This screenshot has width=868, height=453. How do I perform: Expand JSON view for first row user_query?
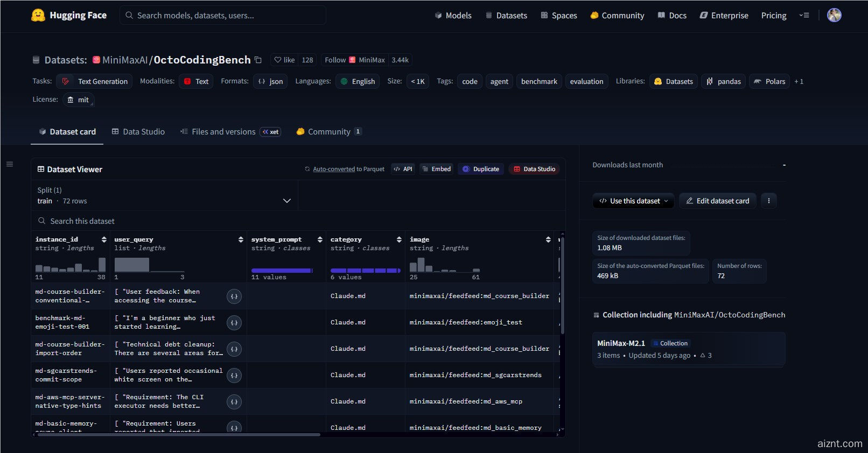tap(234, 296)
